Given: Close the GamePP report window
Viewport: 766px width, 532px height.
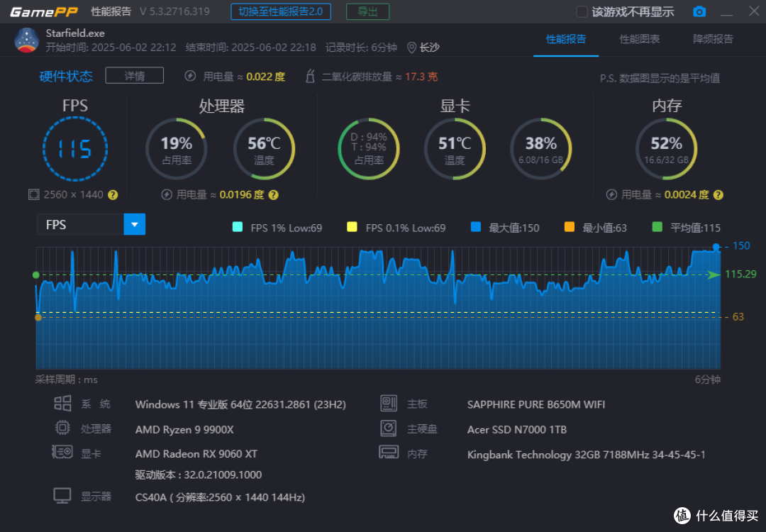Looking at the screenshot, I should pyautogui.click(x=754, y=11).
